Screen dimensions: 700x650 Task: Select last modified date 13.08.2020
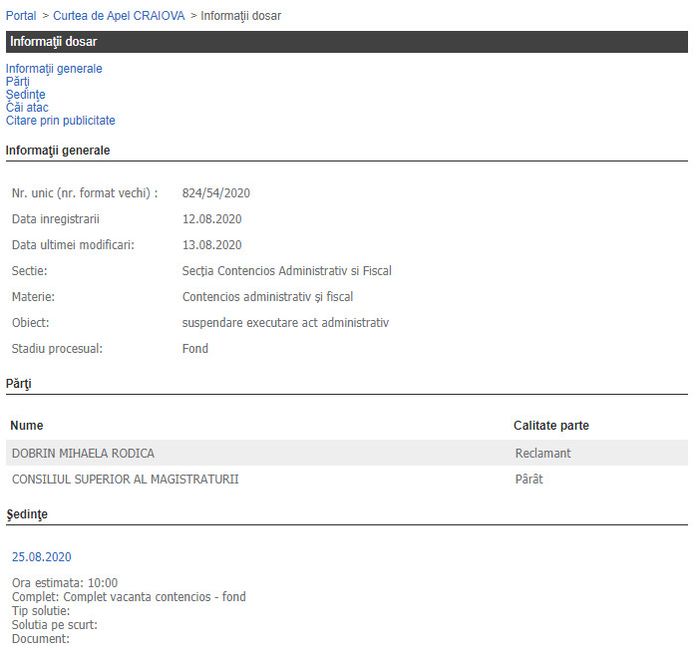point(212,245)
